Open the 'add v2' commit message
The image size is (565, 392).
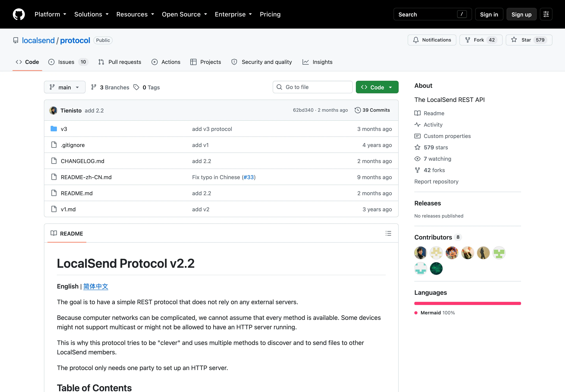[x=201, y=209]
